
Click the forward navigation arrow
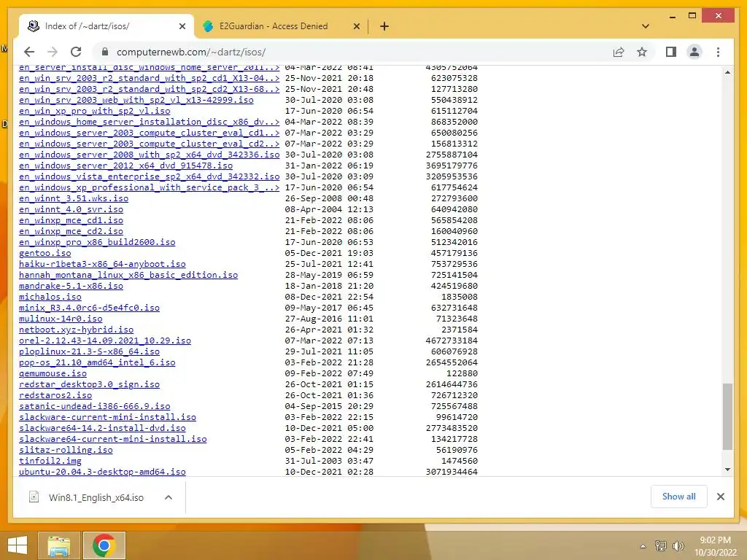click(x=53, y=52)
